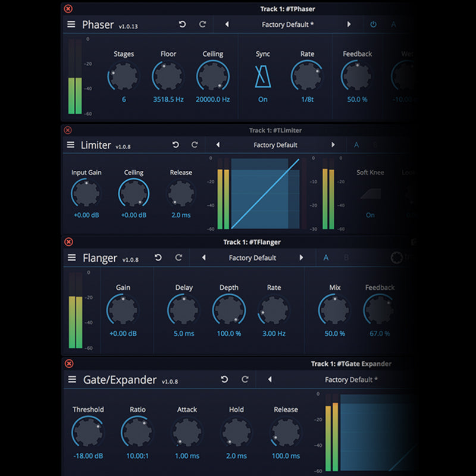Screen dimensions: 476x476
Task: Close the TFlanger plugin window
Action: 68,242
